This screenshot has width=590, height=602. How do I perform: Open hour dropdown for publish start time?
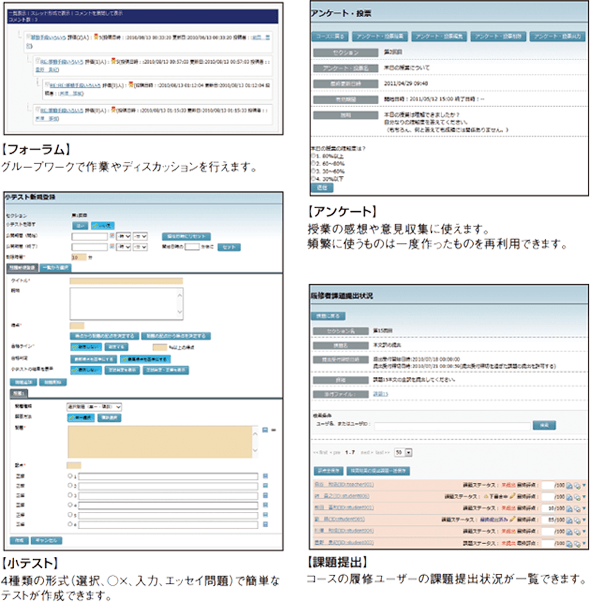124,236
